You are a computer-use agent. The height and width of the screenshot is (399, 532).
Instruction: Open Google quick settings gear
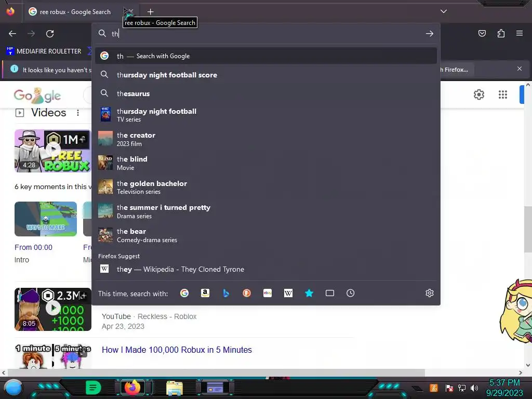coord(478,95)
